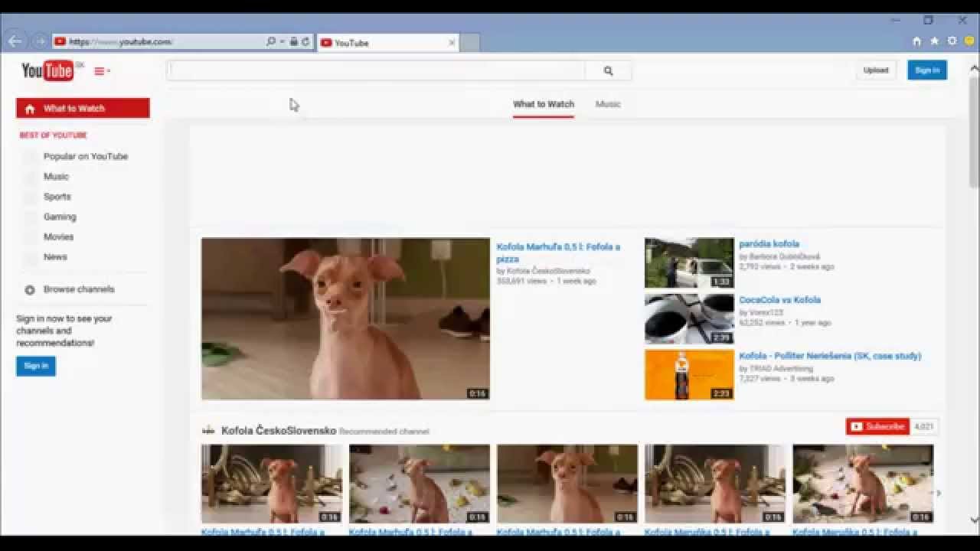The image size is (980, 551).
Task: Click the page vertical scrollbar thumb
Action: point(974,132)
